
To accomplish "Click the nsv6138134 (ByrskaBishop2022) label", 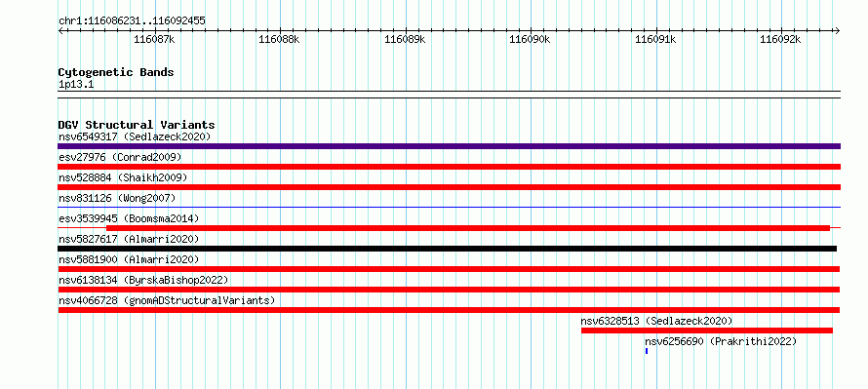I will pos(143,280).
